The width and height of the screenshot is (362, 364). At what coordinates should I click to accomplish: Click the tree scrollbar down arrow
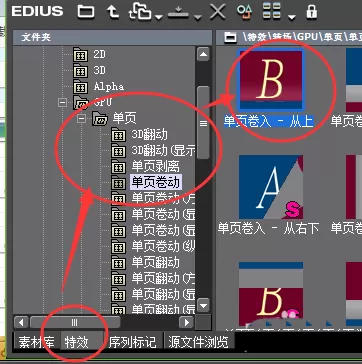click(x=203, y=305)
